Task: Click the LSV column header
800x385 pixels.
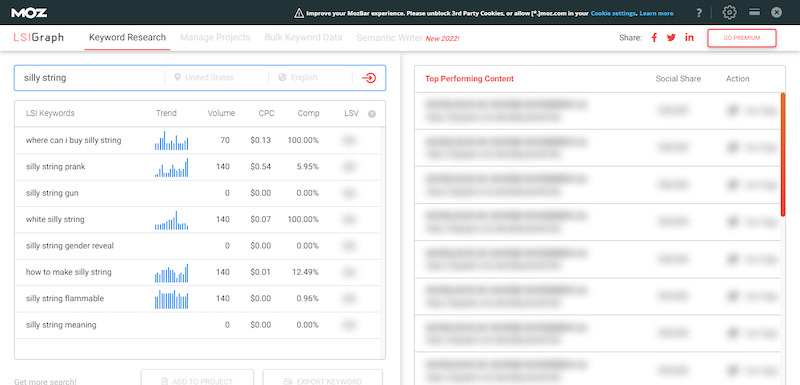Action: coord(352,113)
